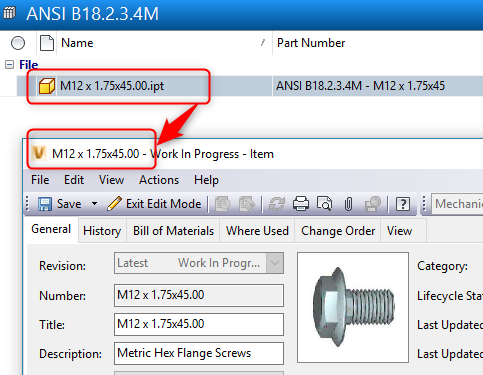The image size is (483, 375).
Task: Switch to the Where Used tab
Action: (257, 231)
